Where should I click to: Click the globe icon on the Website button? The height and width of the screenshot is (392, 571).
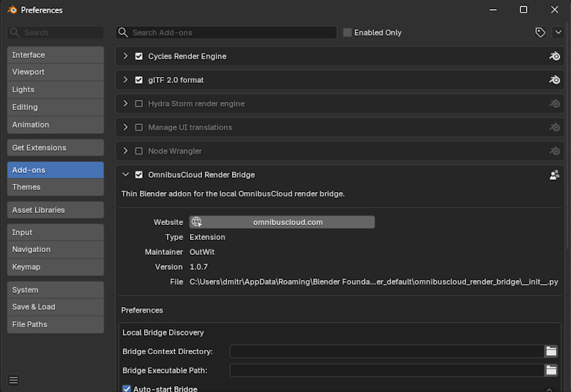197,222
